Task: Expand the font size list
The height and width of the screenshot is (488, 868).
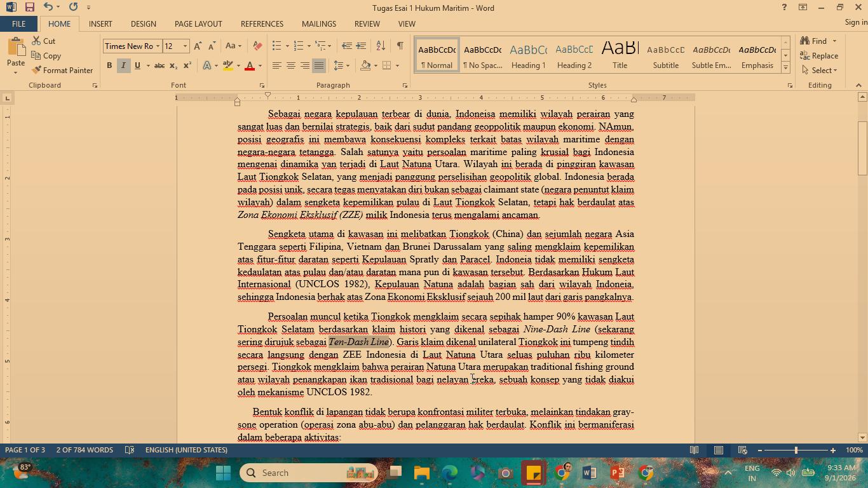Action: (185, 46)
